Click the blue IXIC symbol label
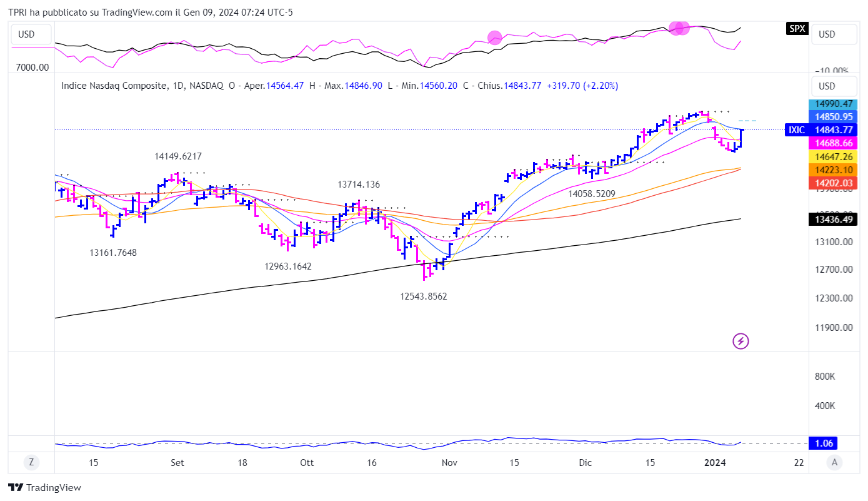This screenshot has height=501, width=868. click(796, 130)
